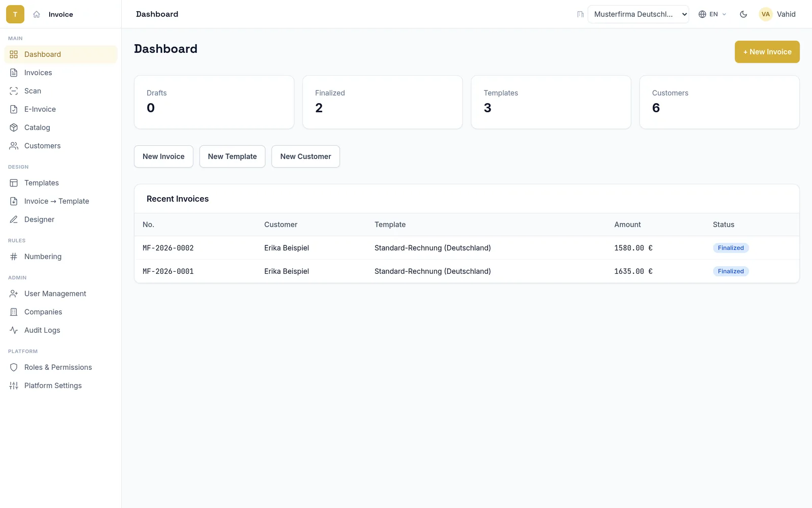Select Catalog in the sidebar
Image resolution: width=812 pixels, height=508 pixels.
point(61,128)
